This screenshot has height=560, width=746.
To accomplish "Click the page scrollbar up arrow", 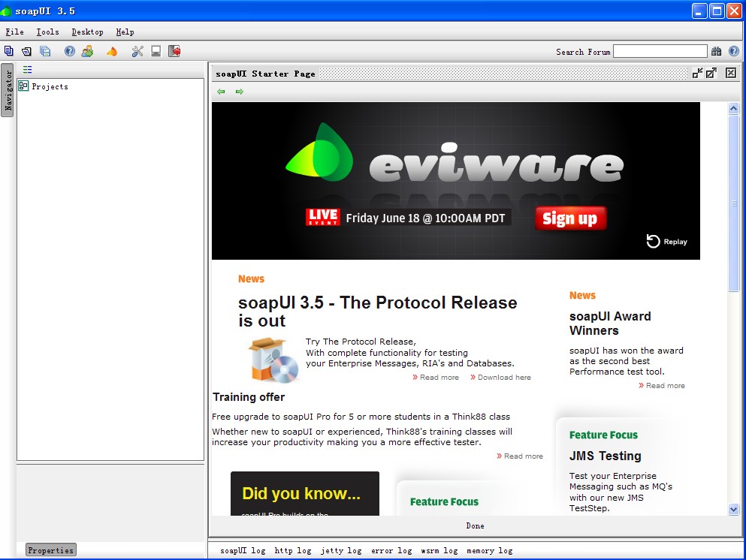I will (x=733, y=108).
